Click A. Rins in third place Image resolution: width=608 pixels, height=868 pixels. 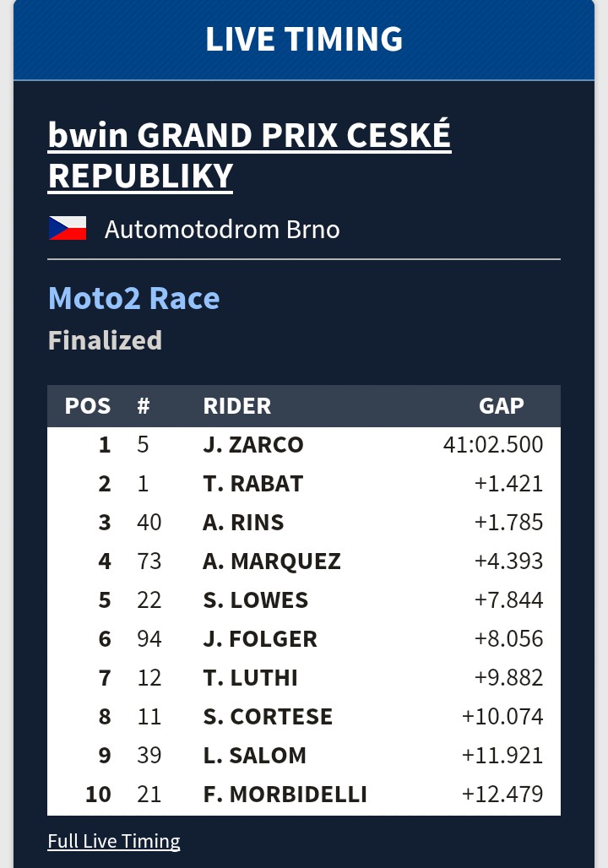(x=243, y=523)
